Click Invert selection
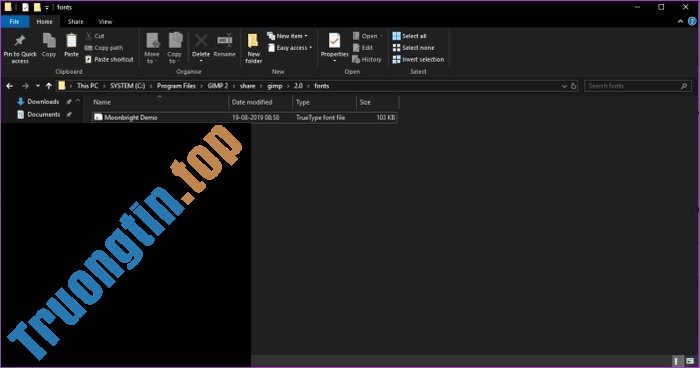Screen dimensions: 700x368 tap(418, 59)
